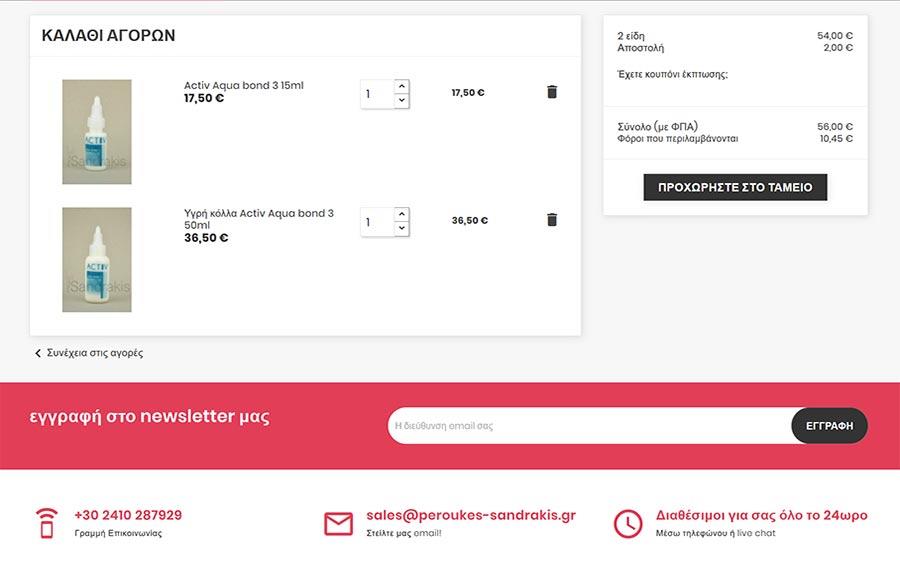900x575 pixels.
Task: Click the email envelope icon
Action: (x=339, y=523)
